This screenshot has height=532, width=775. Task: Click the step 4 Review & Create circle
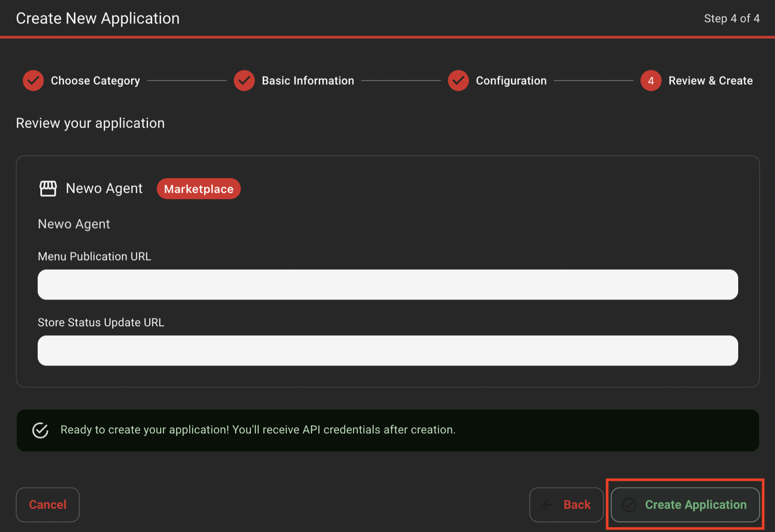click(x=651, y=80)
